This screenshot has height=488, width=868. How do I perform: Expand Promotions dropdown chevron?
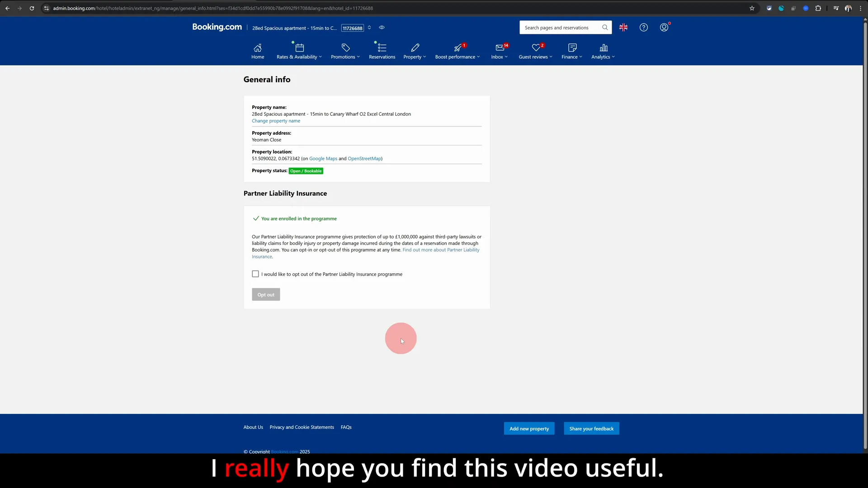click(x=359, y=57)
